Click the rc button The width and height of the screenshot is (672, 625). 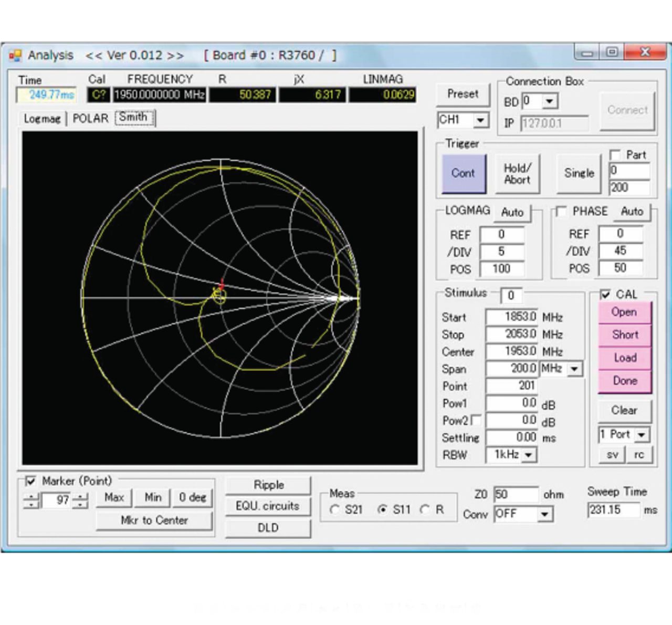pos(639,455)
